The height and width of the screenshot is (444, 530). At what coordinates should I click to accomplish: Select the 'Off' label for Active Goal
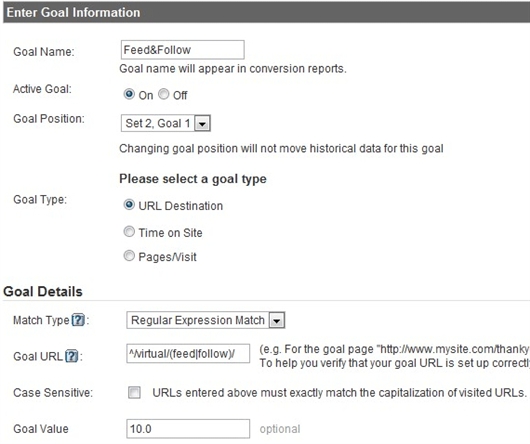click(180, 95)
